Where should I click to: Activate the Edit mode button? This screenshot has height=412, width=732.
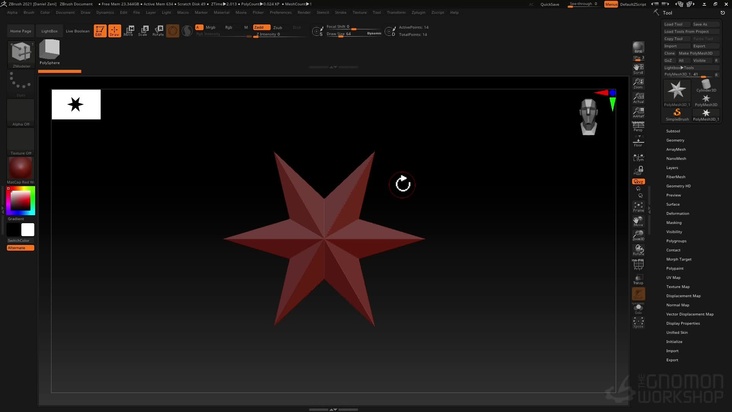(x=100, y=31)
